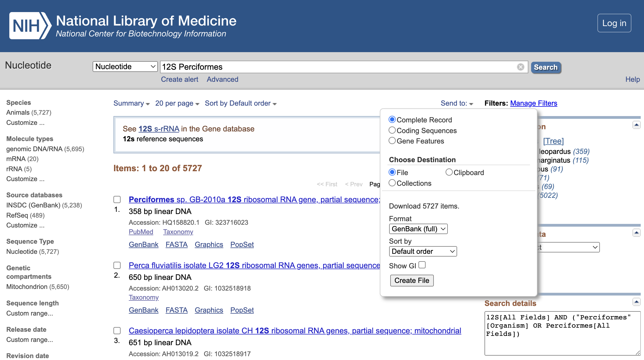This screenshot has width=644, height=360.
Task: Click the Create File button
Action: pos(412,280)
